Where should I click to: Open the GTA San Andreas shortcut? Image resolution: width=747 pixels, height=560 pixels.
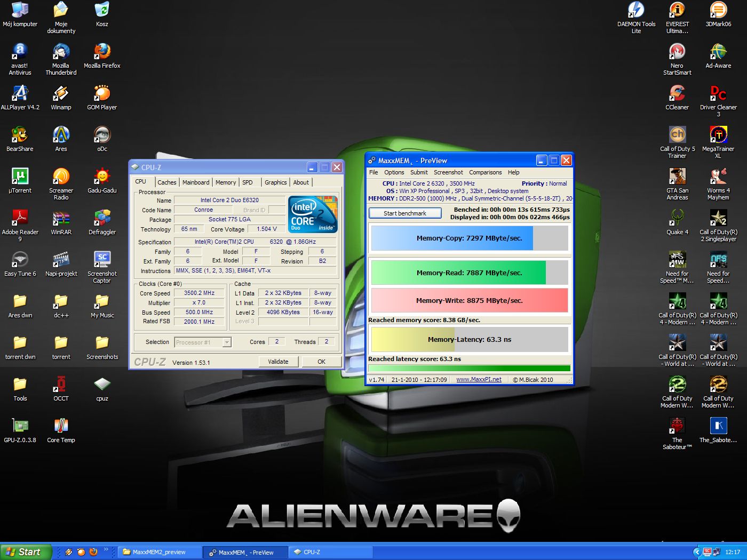tap(677, 184)
